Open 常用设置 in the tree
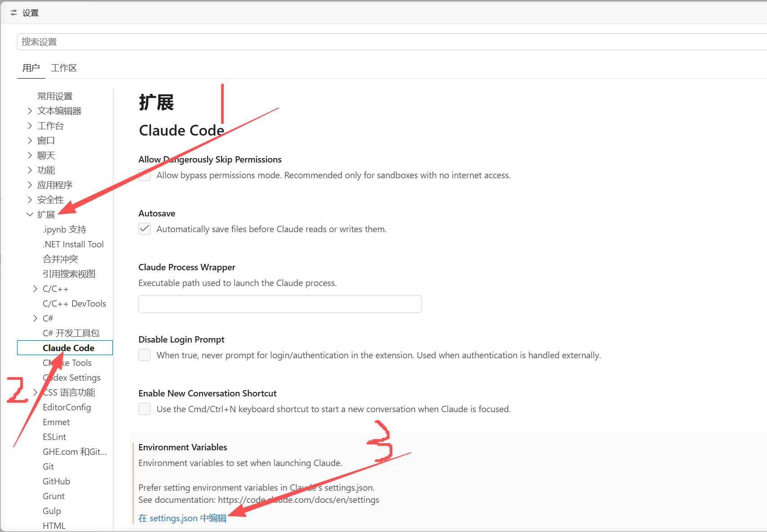 point(55,96)
